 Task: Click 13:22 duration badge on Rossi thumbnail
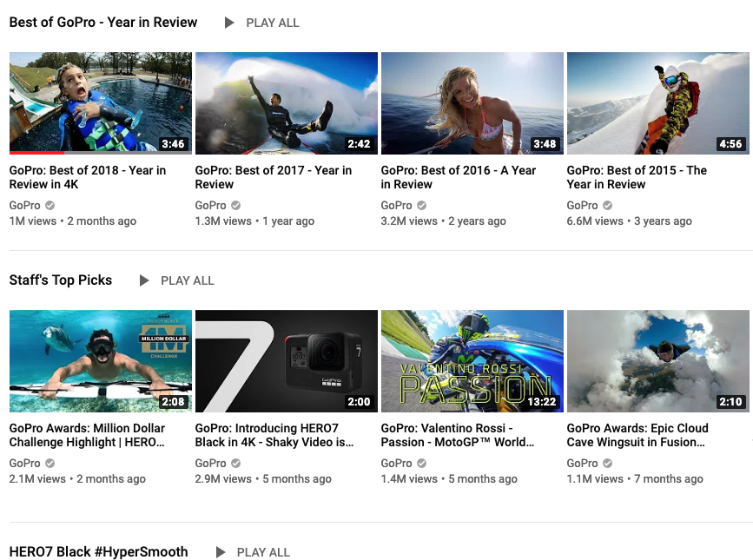coord(542,402)
